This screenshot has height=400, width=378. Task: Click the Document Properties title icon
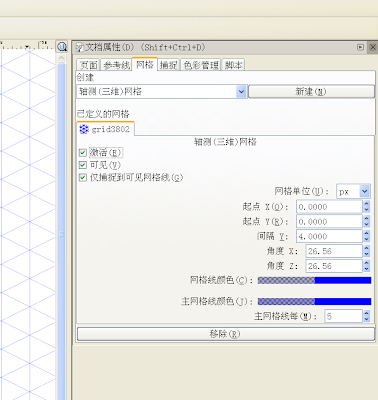(79, 47)
